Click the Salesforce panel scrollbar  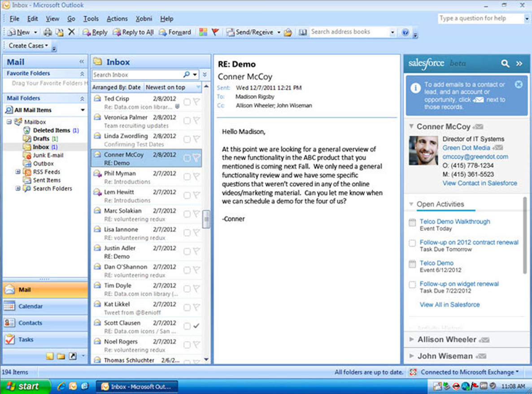pyautogui.click(x=526, y=236)
